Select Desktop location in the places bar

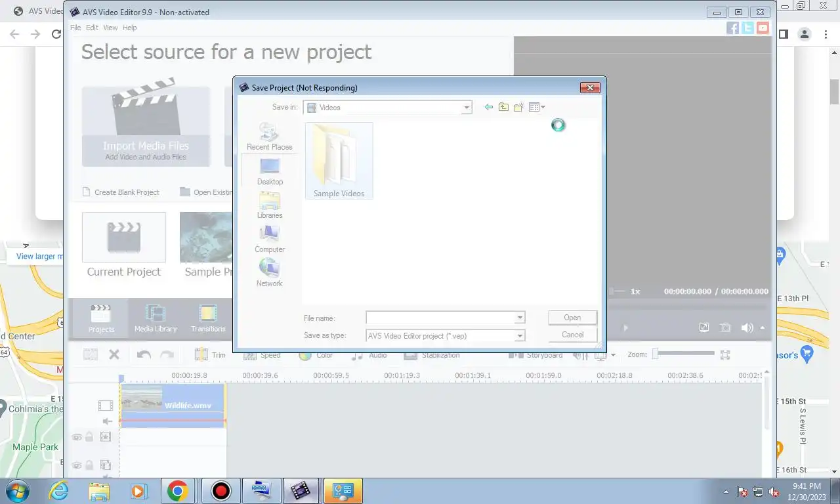coord(270,171)
